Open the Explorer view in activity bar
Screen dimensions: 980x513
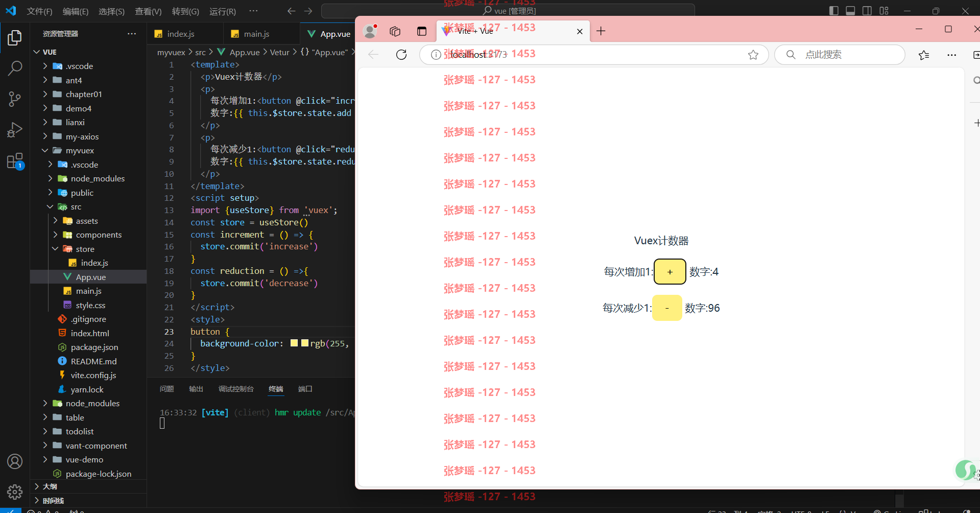15,38
